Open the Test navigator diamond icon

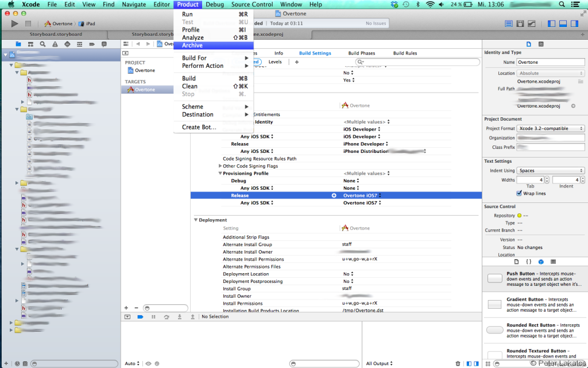67,44
